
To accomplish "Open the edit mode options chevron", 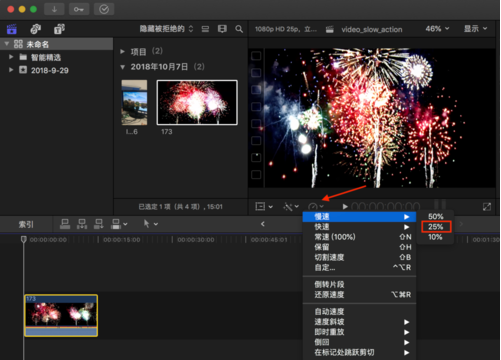I will pos(125,224).
